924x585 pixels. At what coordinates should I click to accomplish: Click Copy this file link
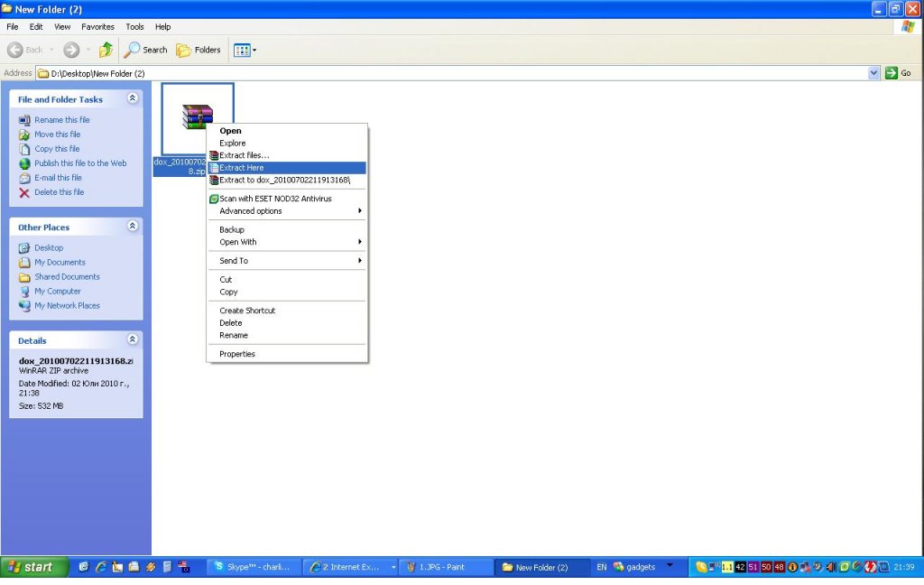pyautogui.click(x=57, y=149)
